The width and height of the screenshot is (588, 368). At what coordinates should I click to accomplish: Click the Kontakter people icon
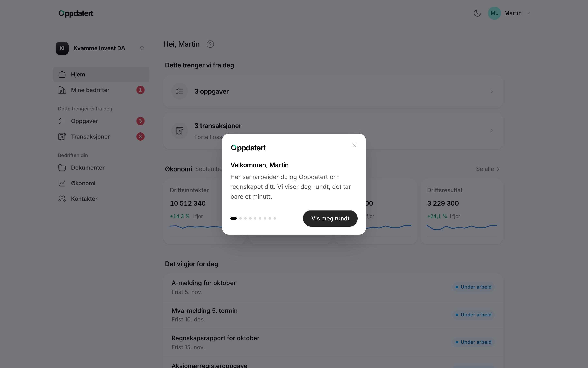62,199
